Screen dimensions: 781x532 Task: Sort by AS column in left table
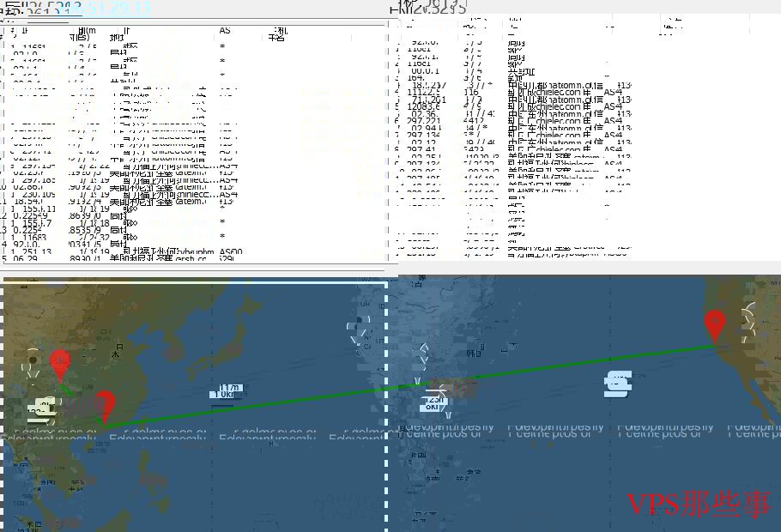(x=225, y=31)
